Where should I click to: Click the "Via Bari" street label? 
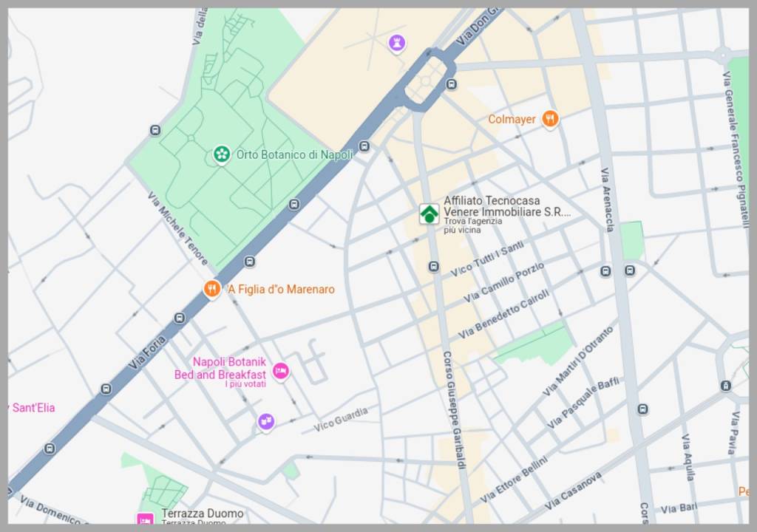pyautogui.click(x=679, y=508)
